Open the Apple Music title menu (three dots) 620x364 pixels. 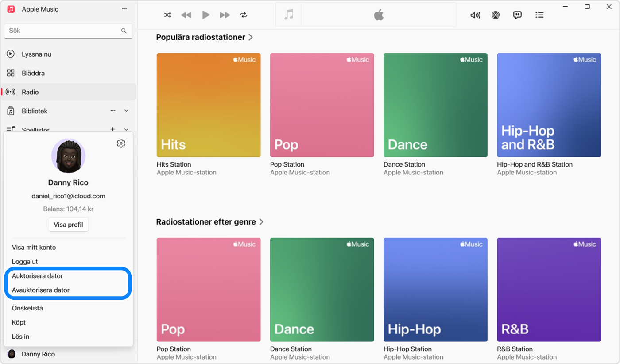pos(124,9)
